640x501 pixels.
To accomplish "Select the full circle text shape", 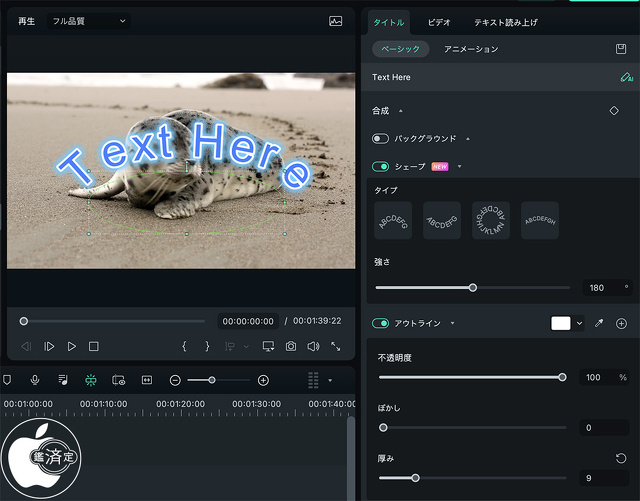I will [491, 220].
